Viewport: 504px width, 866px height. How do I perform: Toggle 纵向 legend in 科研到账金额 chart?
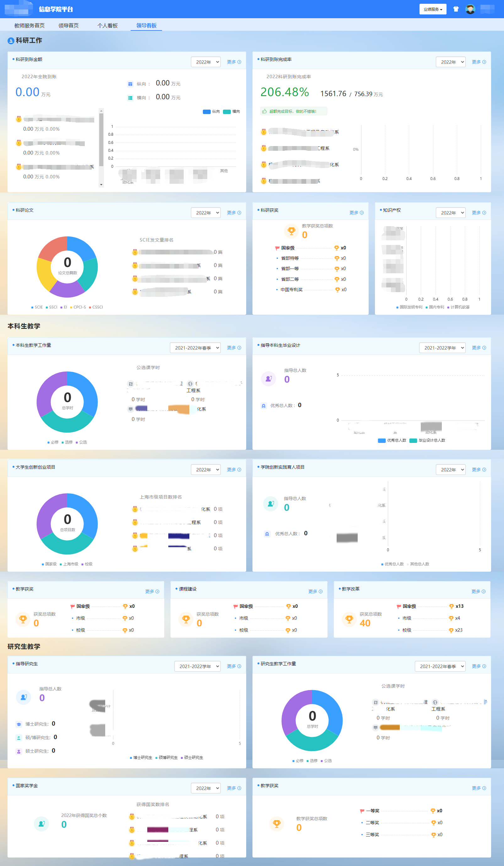[x=211, y=112]
